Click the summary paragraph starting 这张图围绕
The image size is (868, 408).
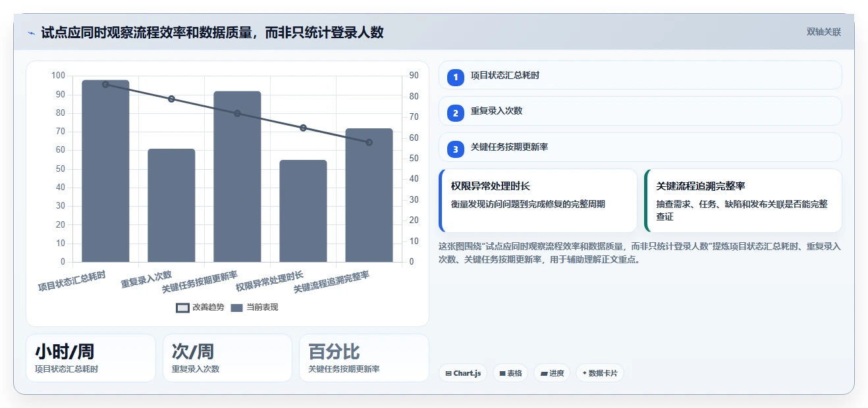(639, 253)
